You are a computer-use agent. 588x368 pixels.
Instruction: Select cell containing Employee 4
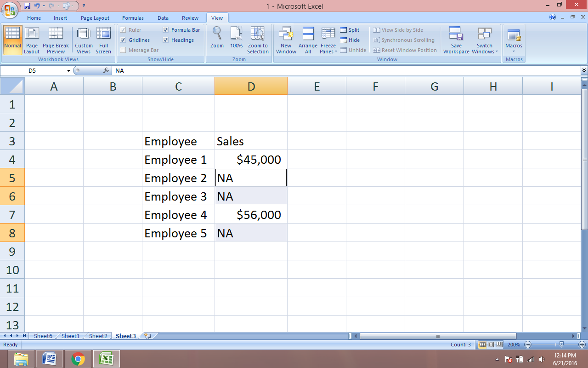pos(178,214)
